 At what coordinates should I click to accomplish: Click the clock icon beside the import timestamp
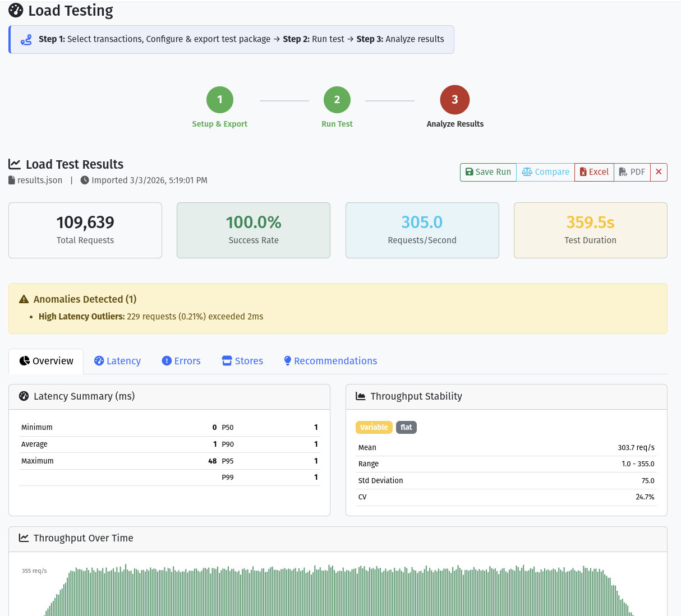pyautogui.click(x=84, y=180)
